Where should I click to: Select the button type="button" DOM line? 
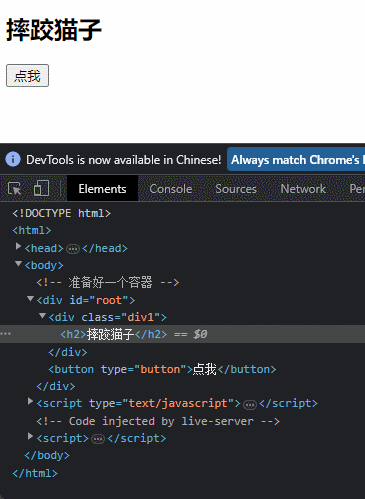click(162, 369)
